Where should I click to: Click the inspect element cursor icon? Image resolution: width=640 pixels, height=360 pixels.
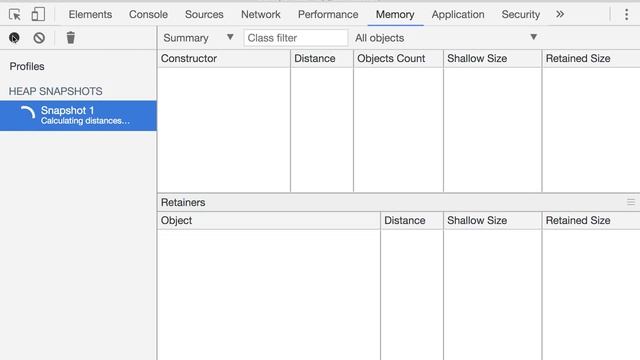(15, 15)
